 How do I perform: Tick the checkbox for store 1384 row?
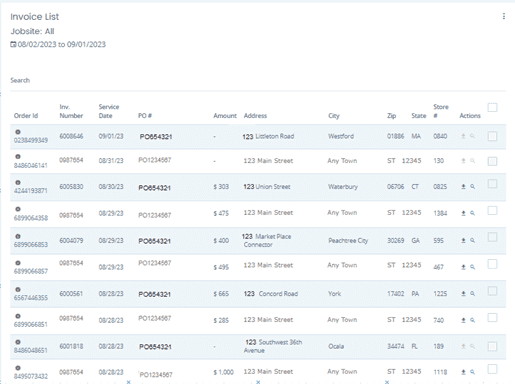coord(492,211)
